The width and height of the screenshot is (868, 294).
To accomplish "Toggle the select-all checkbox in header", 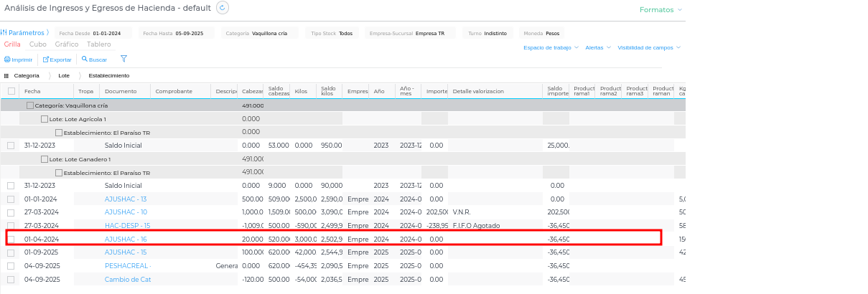I will coord(11,91).
